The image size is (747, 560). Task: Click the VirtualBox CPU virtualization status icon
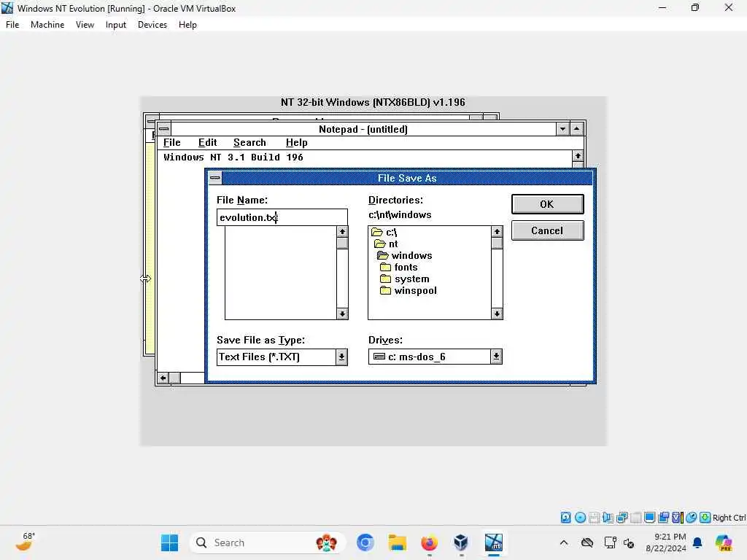678,518
